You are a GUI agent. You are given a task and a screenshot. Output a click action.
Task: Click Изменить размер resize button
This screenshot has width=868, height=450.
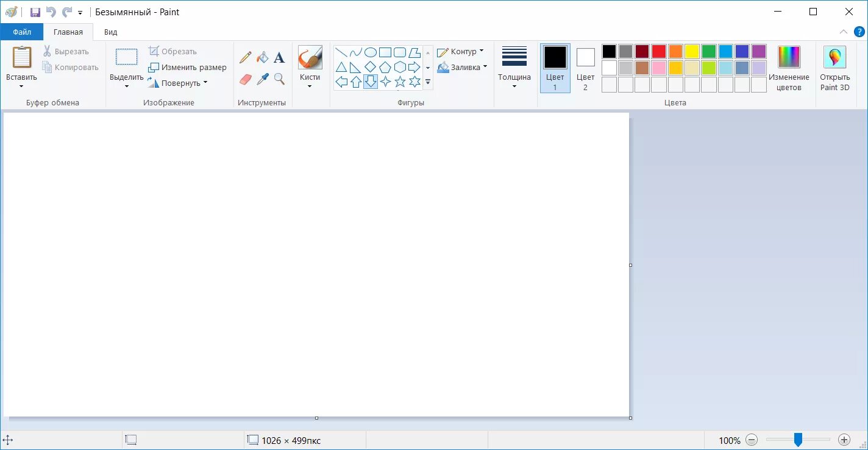188,68
